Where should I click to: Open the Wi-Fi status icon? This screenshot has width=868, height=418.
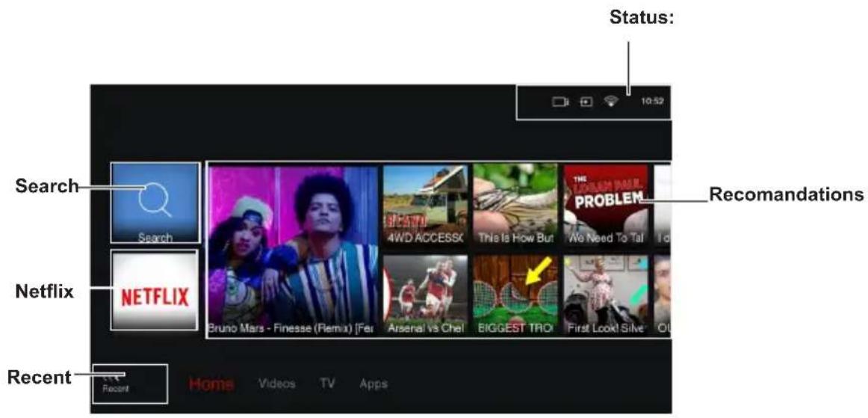[611, 101]
